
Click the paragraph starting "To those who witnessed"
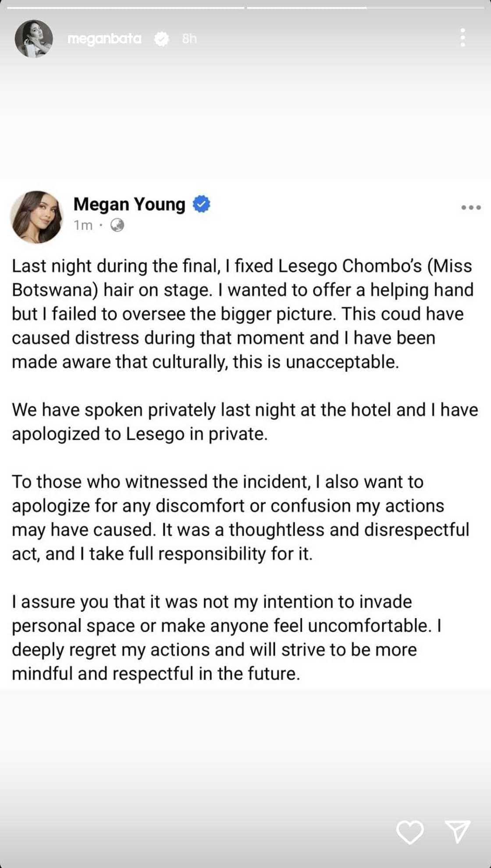click(x=240, y=518)
